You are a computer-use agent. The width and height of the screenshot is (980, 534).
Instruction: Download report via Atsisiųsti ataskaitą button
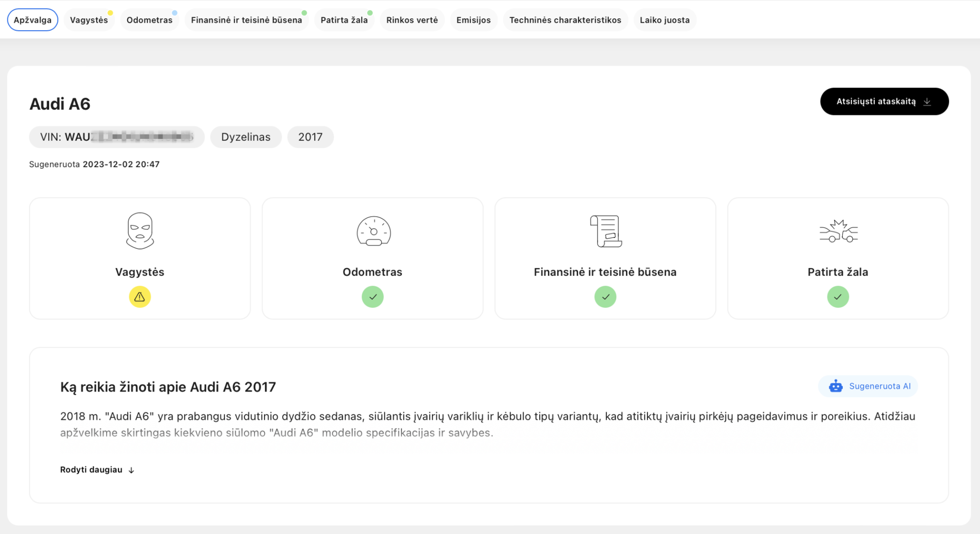click(x=884, y=102)
